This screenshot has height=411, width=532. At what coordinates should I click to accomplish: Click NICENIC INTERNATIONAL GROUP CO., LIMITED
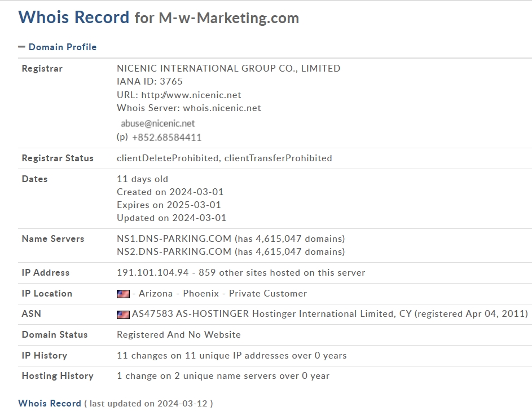pyautogui.click(x=228, y=69)
